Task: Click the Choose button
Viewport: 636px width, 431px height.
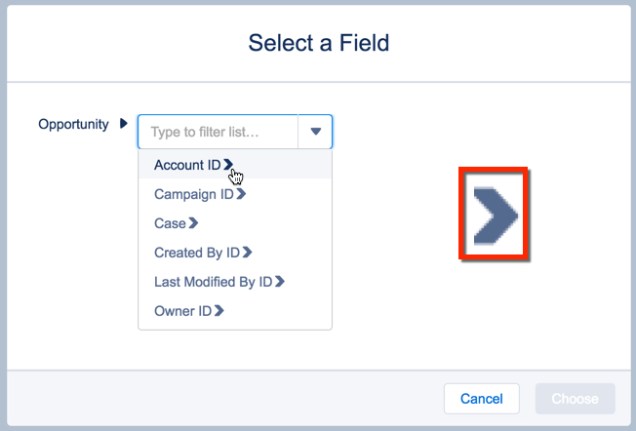Action: coord(575,398)
